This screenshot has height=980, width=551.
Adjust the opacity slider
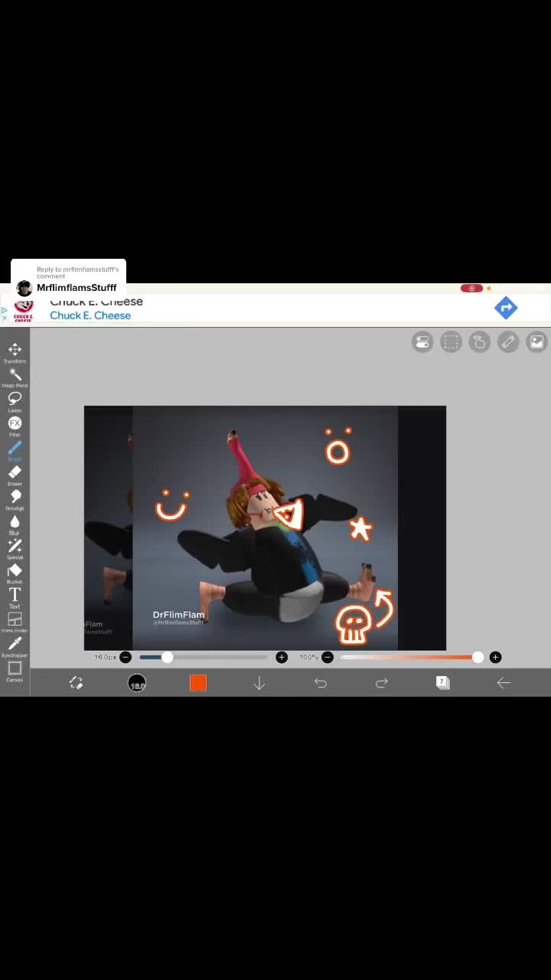coord(412,657)
